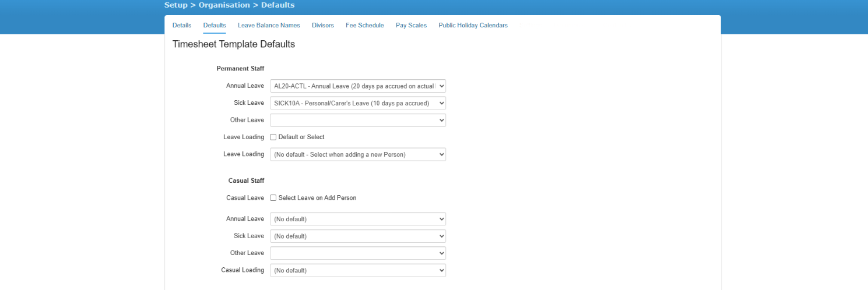
Task: Go to the Fee Schedule tab
Action: click(x=364, y=26)
